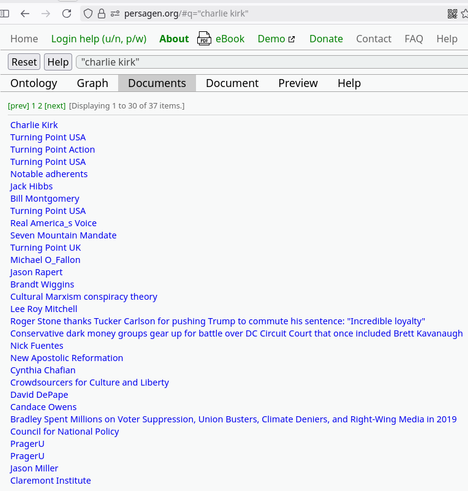Go to results page 1
This screenshot has height=491, width=468.
[x=33, y=106]
